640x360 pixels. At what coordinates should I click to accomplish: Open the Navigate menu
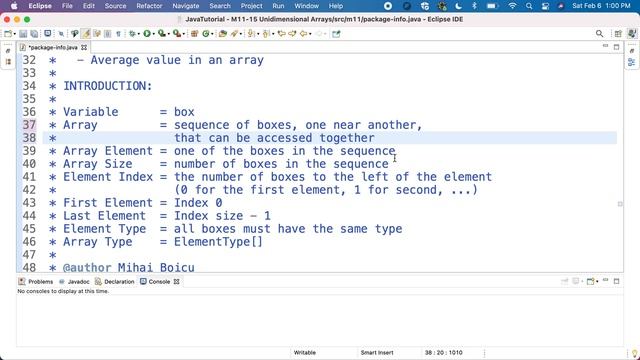tap(186, 6)
